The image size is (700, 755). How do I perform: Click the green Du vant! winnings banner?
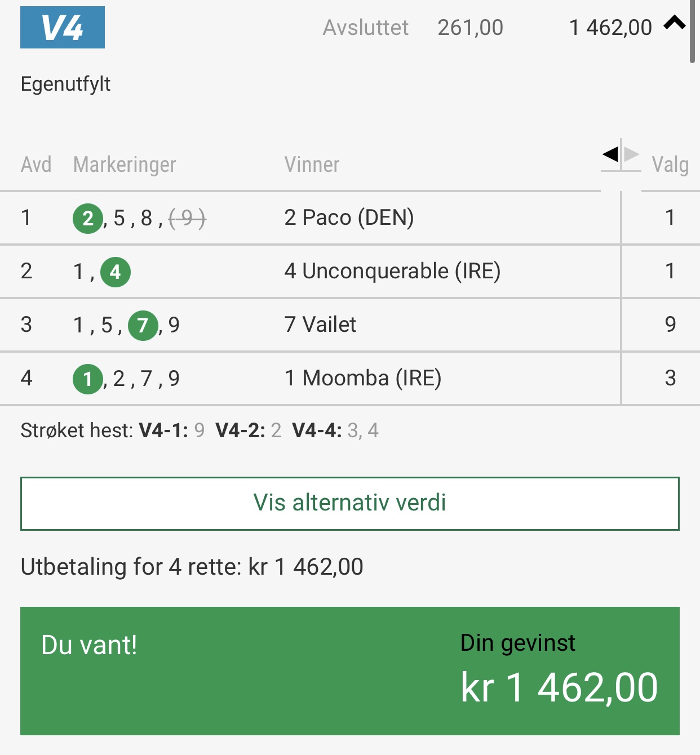pyautogui.click(x=350, y=671)
